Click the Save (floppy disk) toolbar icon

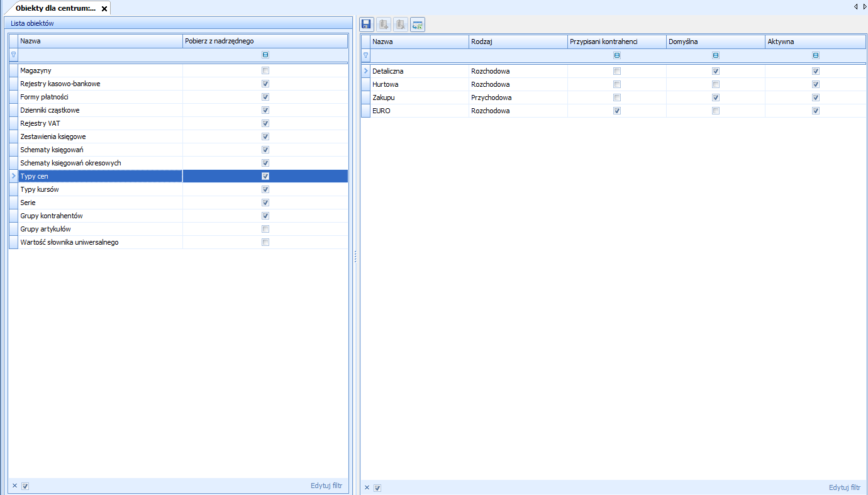[x=366, y=25]
